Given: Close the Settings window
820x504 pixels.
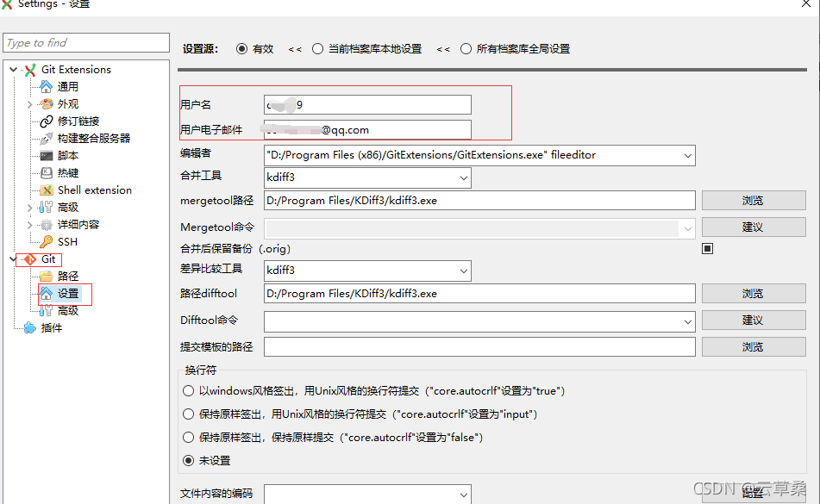Looking at the screenshot, I should click(806, 3).
